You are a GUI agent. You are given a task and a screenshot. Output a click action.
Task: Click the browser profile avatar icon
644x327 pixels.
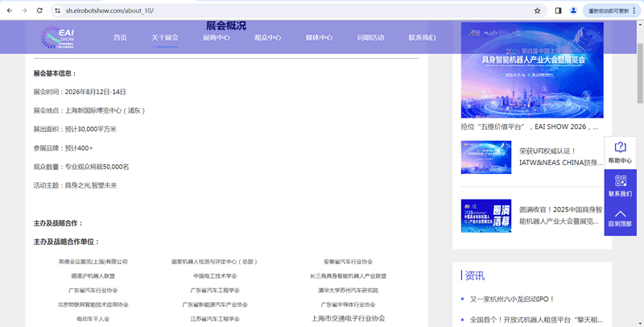[573, 10]
